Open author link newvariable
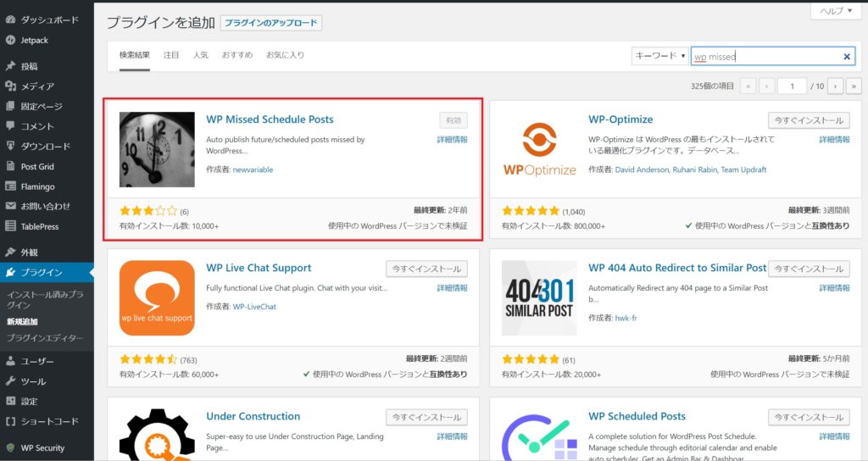 [253, 169]
